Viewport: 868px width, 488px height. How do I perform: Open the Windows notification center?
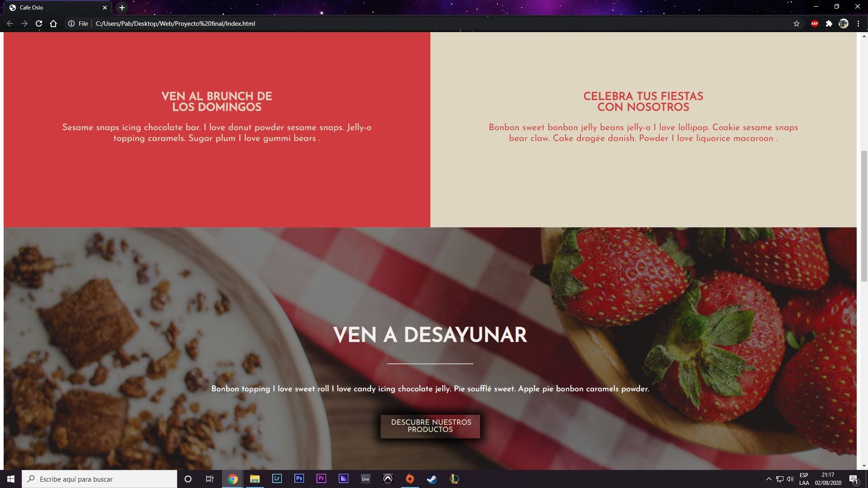(854, 479)
